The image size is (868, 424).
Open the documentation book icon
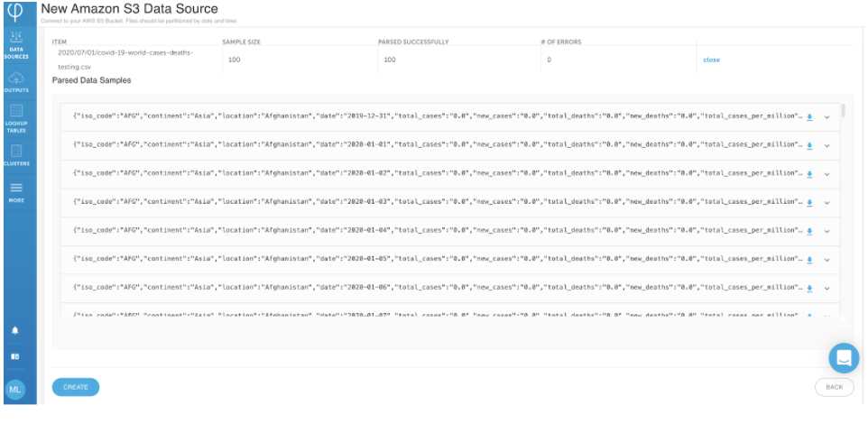coord(15,356)
